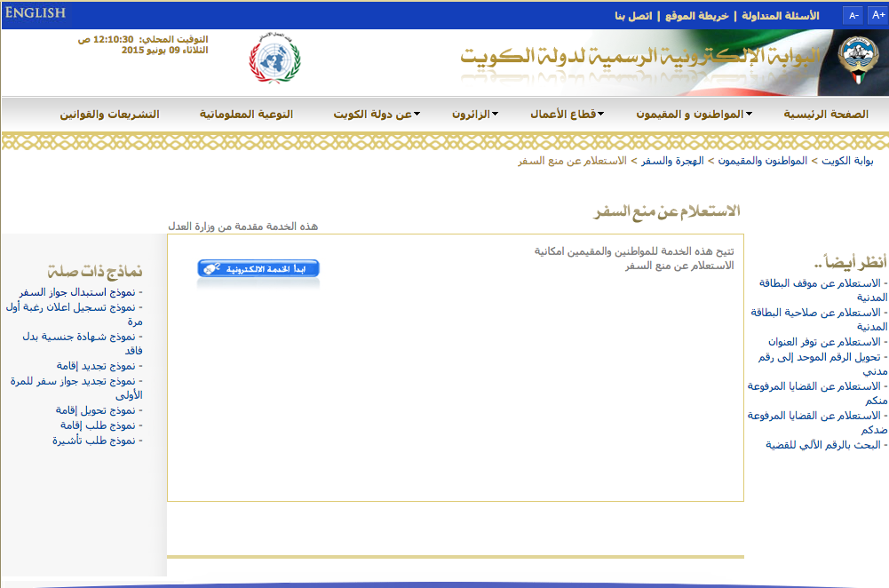Open نموذج تجديد جواز سفر للمرة الأولى link
Screen dimensions: 889x588
coord(76,388)
